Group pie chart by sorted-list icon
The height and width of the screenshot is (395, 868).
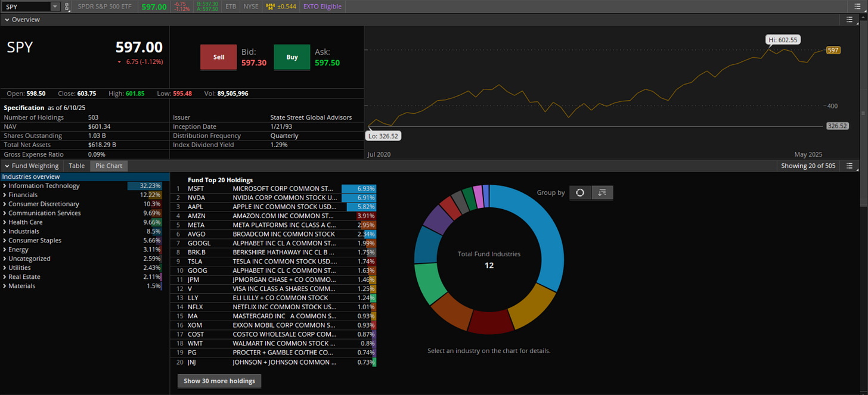602,192
